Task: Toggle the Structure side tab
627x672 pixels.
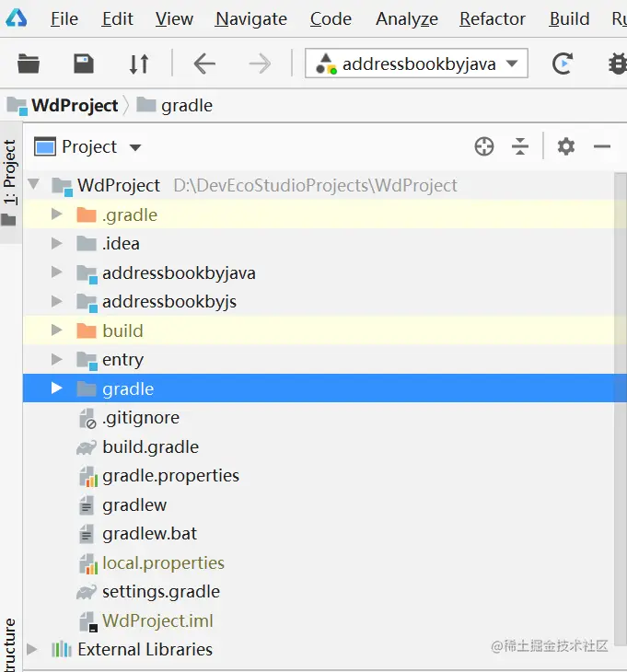Action: point(10,644)
